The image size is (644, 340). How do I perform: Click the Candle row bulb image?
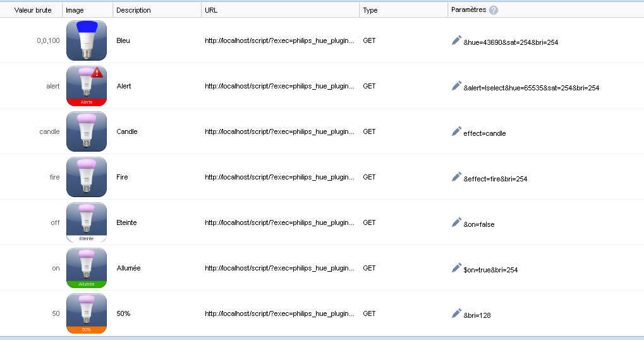pyautogui.click(x=87, y=132)
